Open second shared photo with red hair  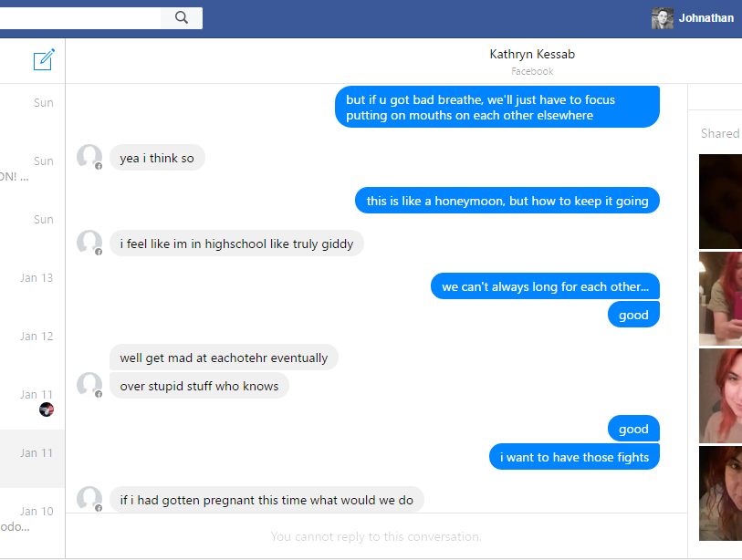point(720,298)
